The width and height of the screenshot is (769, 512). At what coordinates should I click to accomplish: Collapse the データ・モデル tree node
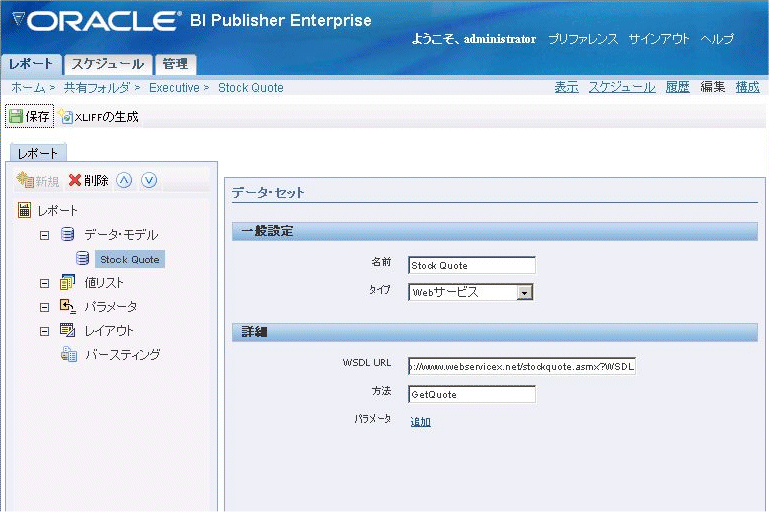[44, 235]
